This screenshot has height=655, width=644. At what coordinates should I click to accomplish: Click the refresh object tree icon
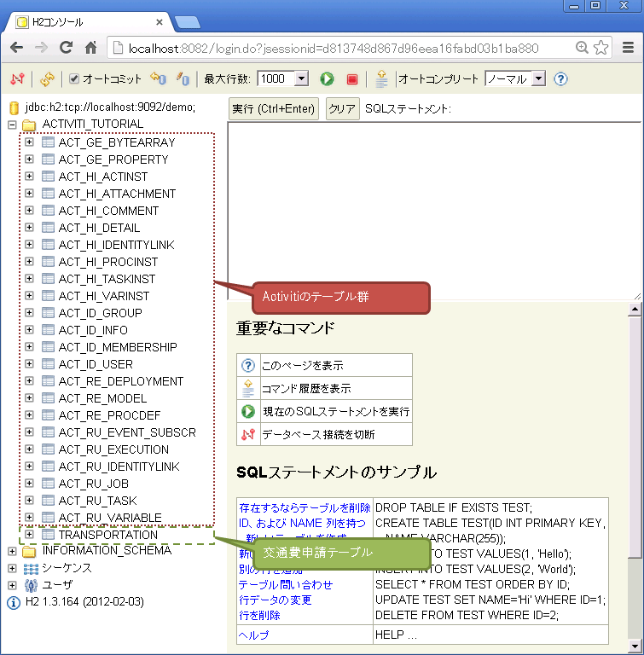coord(47,78)
